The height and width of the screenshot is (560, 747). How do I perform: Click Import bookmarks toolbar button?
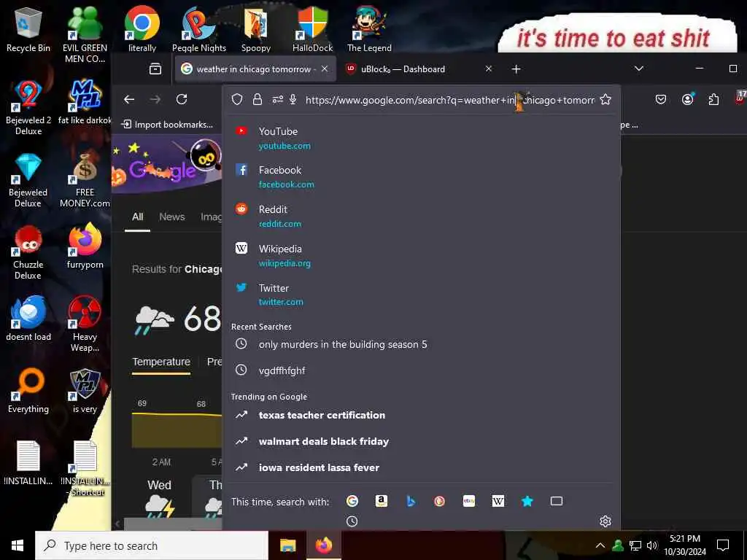click(167, 125)
